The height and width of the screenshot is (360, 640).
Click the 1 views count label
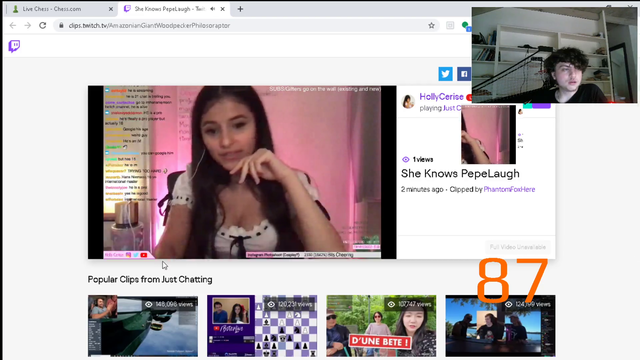coord(422,160)
